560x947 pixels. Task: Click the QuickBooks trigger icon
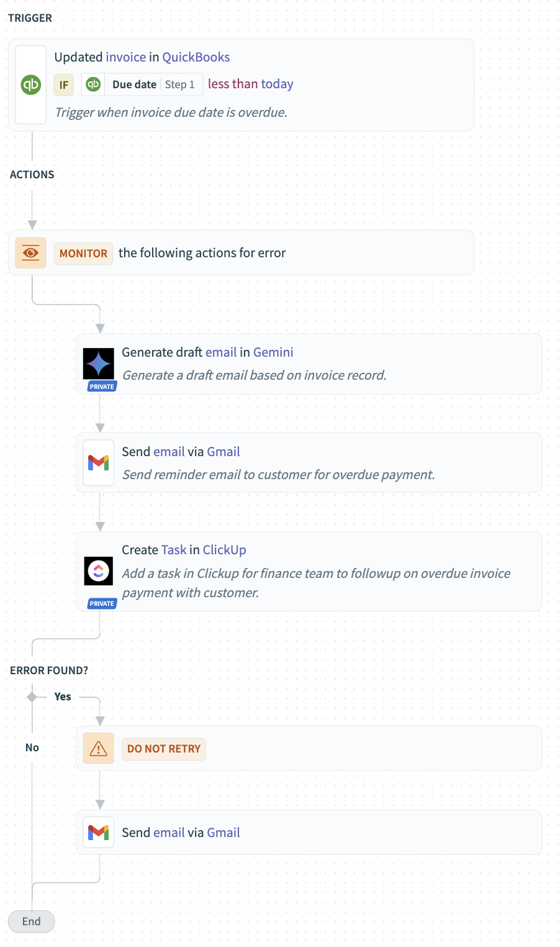[x=30, y=85]
